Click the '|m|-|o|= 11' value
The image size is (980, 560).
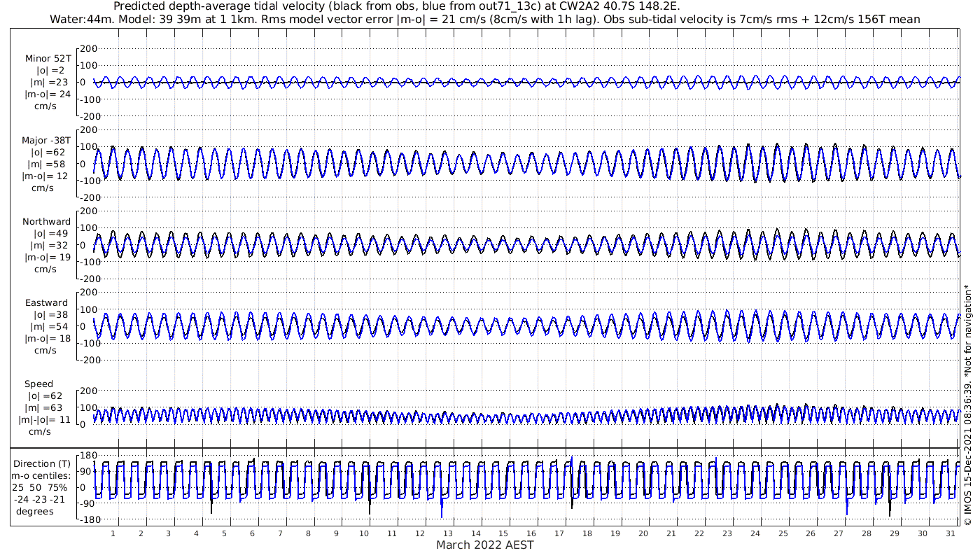pos(45,421)
